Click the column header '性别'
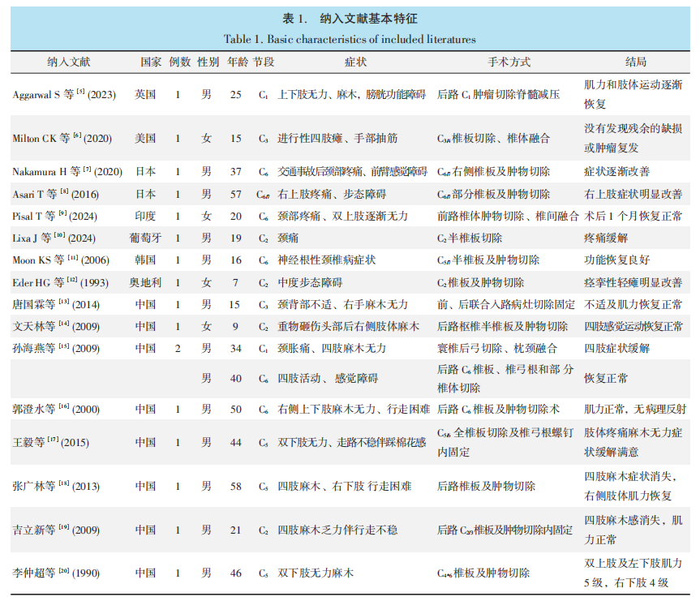 click(208, 62)
